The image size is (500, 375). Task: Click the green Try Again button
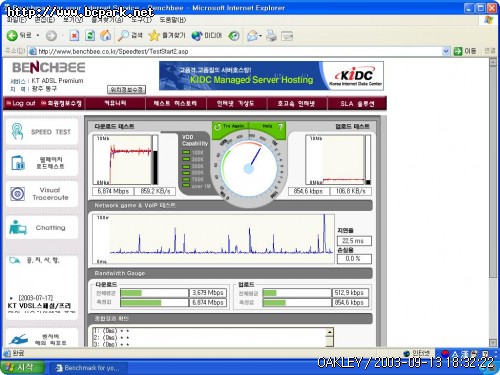230,126
